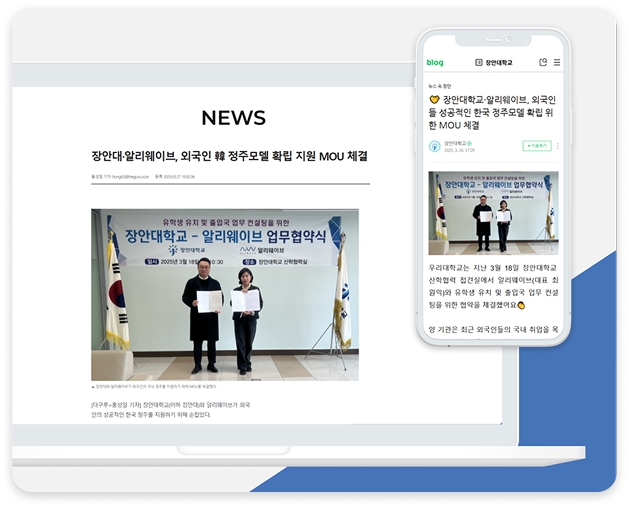Click the article headline 장안대·알리웨이브, 외국인 韓 정주모델
Image resolution: width=629 pixels, height=508 pixels.
point(229,156)
